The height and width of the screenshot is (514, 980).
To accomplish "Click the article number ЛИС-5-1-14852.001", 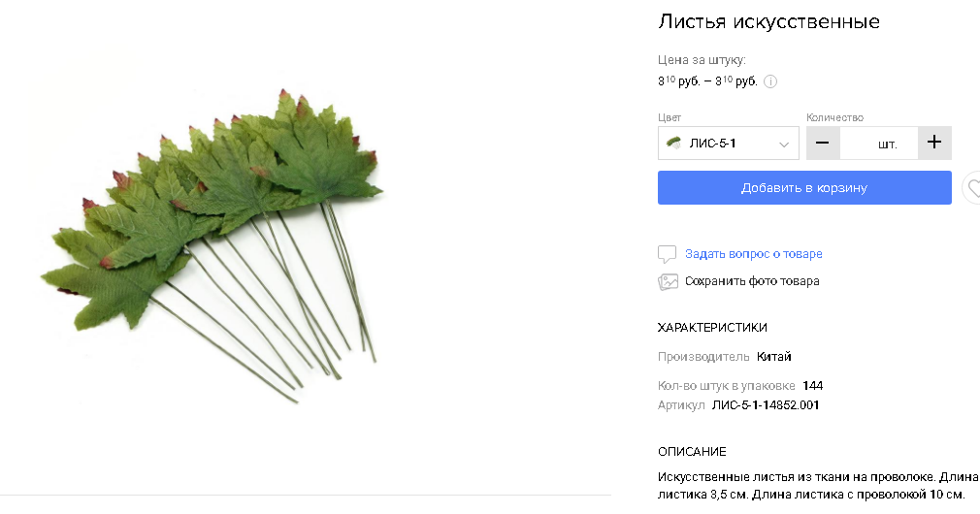I will 766,405.
